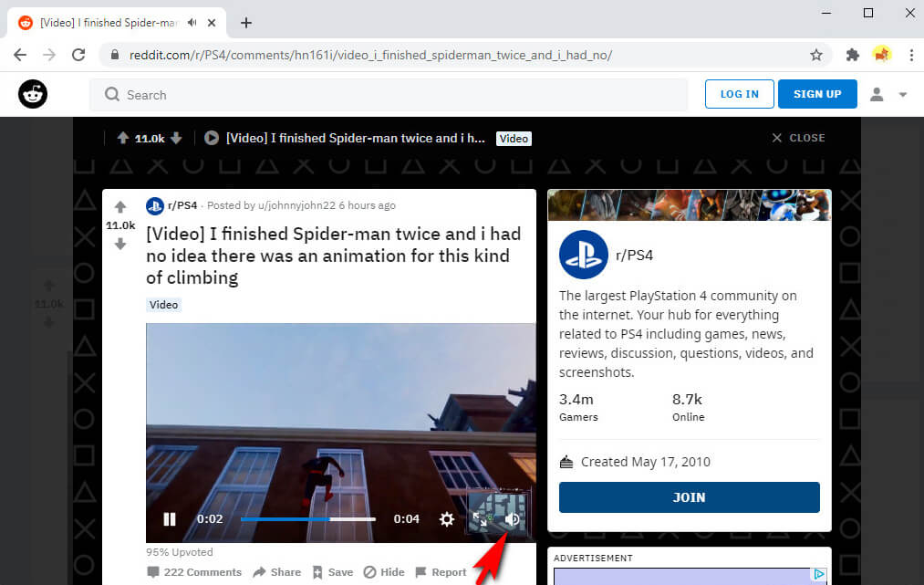Viewport: 924px width, 585px height.
Task: Mute the tab via the tab audio icon
Action: tap(192, 23)
